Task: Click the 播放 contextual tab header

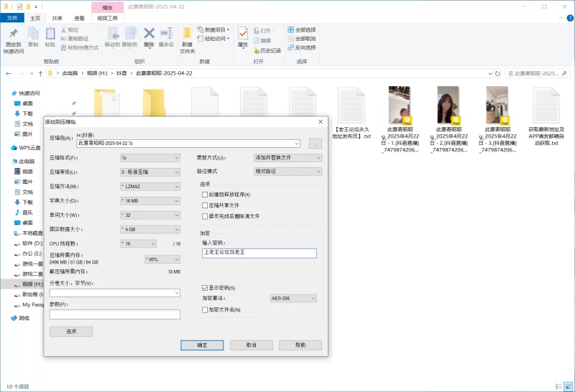Action: click(x=107, y=7)
